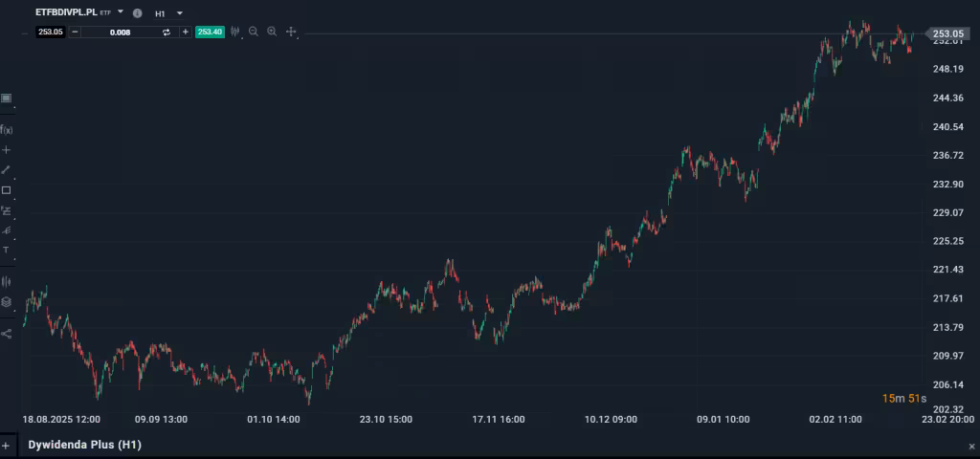Open the ETFBDIVPL.PL symbol dropdown

[x=121, y=12]
